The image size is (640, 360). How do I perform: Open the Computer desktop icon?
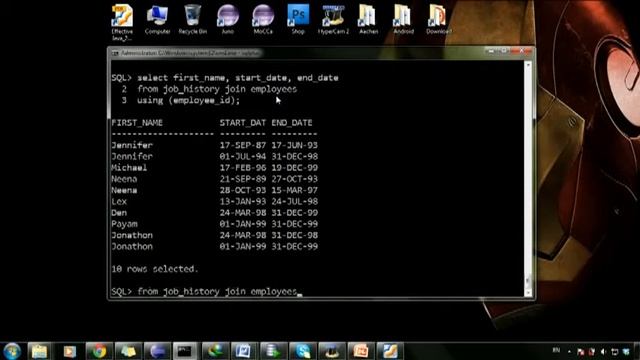point(157,19)
